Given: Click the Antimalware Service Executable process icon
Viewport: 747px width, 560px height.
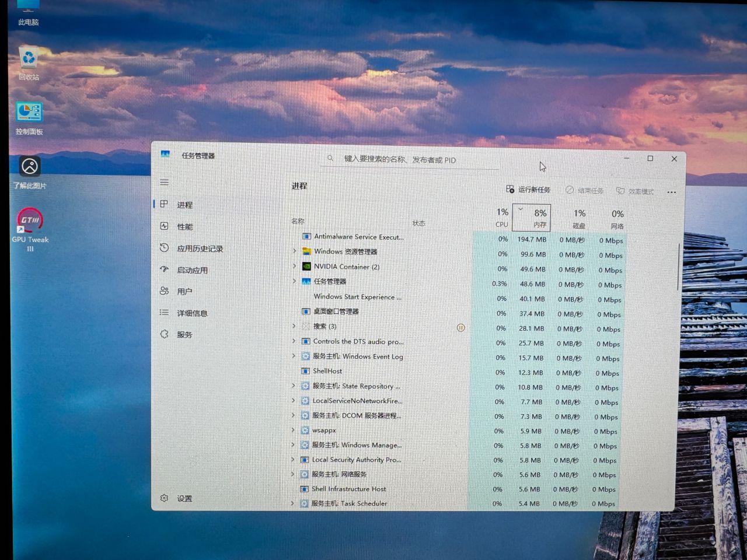Looking at the screenshot, I should pyautogui.click(x=306, y=237).
